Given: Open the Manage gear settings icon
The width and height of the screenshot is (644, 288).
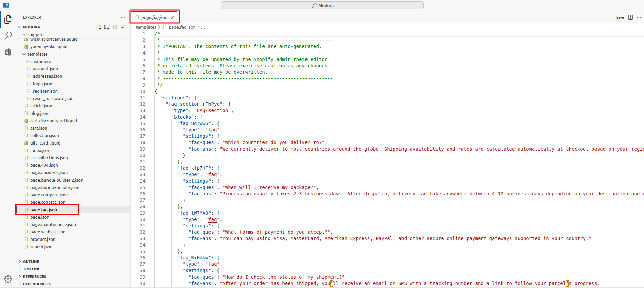Looking at the screenshot, I should point(8,279).
